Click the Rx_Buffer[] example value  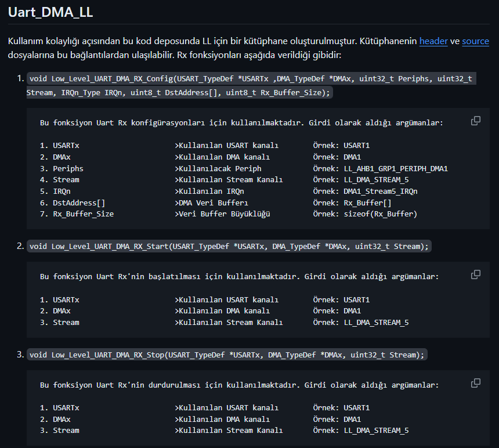(x=367, y=203)
